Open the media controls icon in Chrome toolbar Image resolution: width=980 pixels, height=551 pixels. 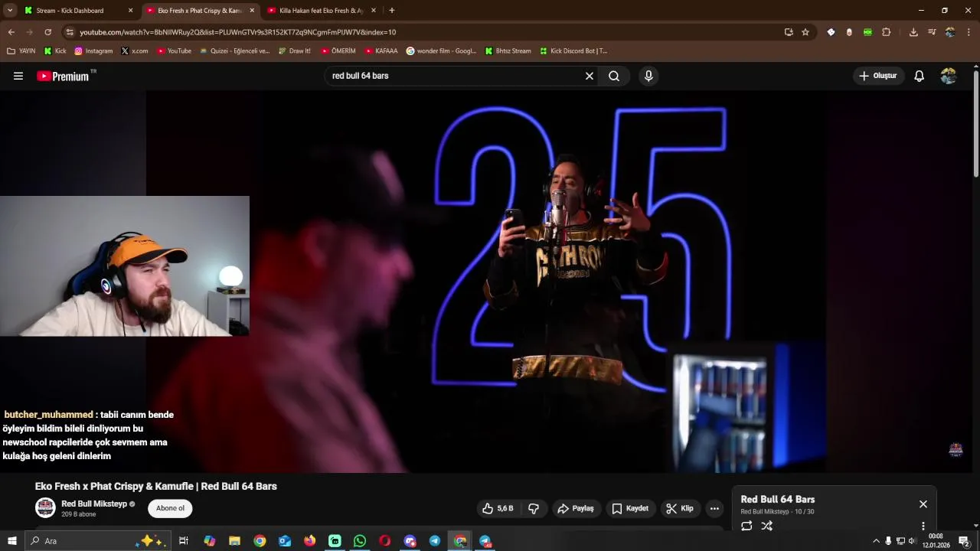click(932, 32)
